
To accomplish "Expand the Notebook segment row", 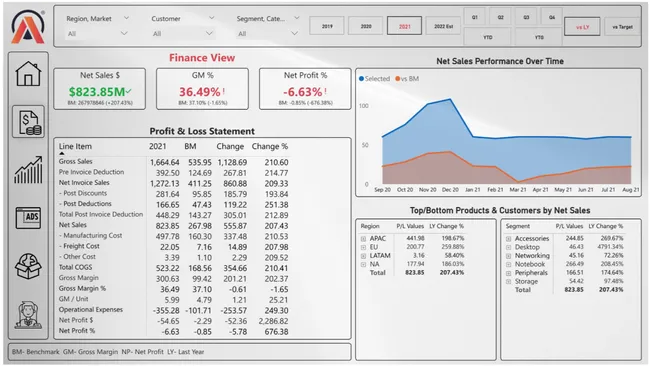I will (508, 264).
